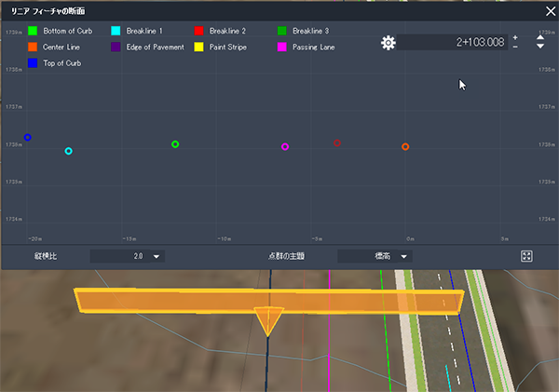
Task: Click the リニア フィーチャの断面 panel title
Action: click(48, 11)
